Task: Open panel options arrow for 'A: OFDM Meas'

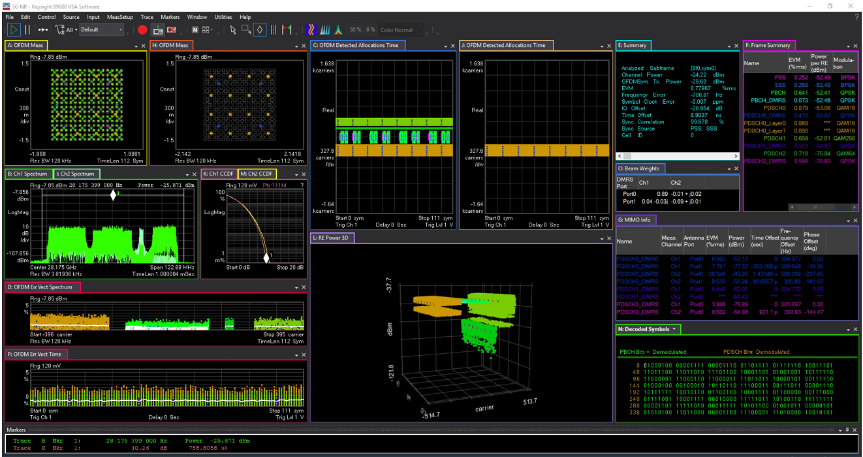Action: pyautogui.click(x=136, y=46)
